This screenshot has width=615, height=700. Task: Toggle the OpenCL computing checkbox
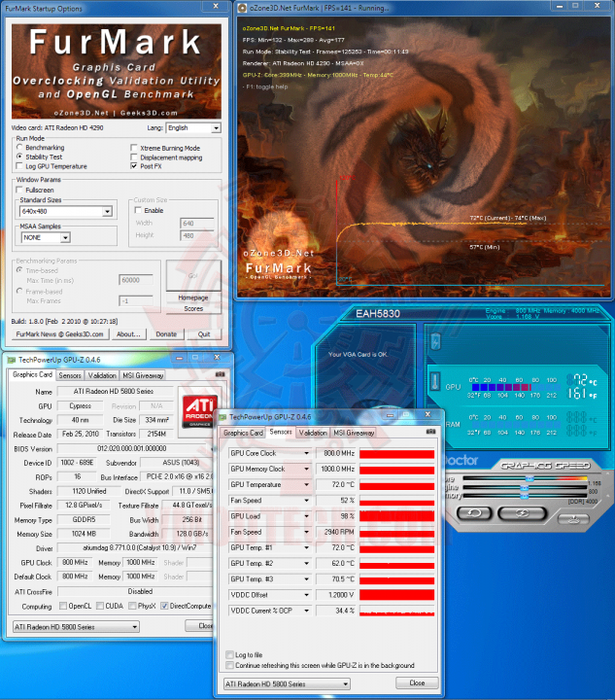tap(63, 606)
